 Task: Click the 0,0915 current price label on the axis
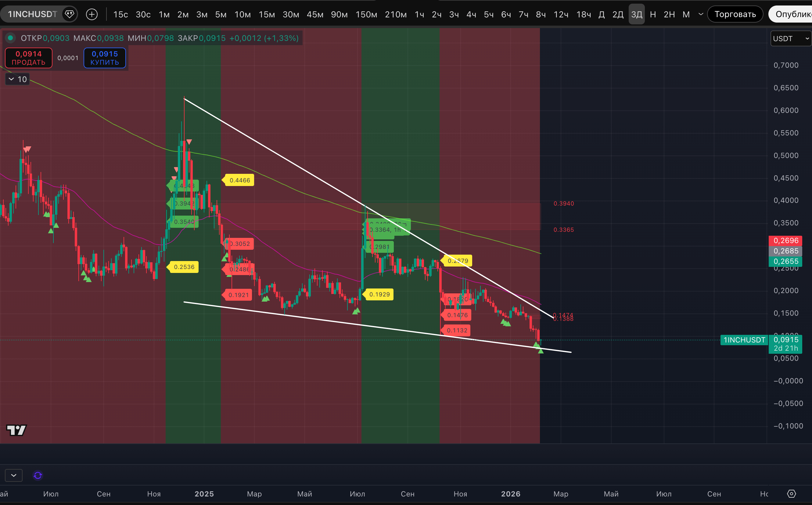785,340
